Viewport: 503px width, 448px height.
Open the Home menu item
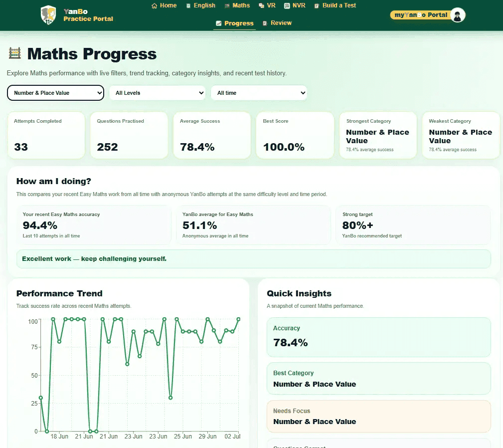tap(164, 5)
